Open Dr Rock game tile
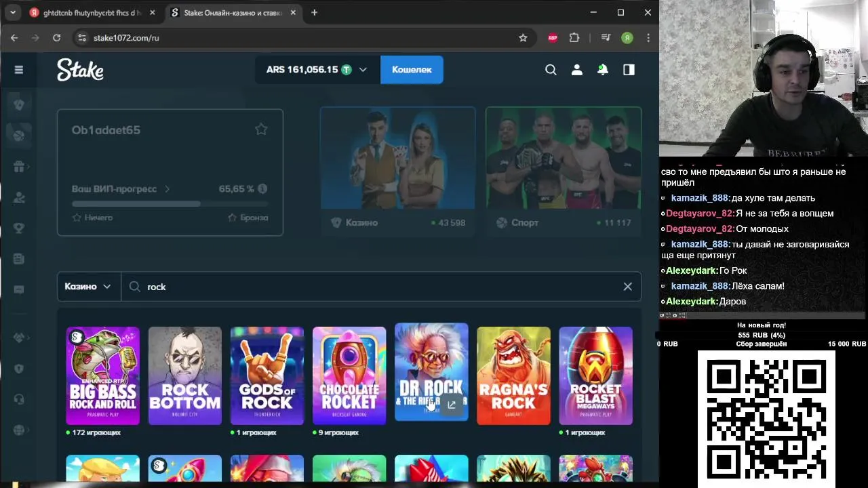 coord(431,372)
